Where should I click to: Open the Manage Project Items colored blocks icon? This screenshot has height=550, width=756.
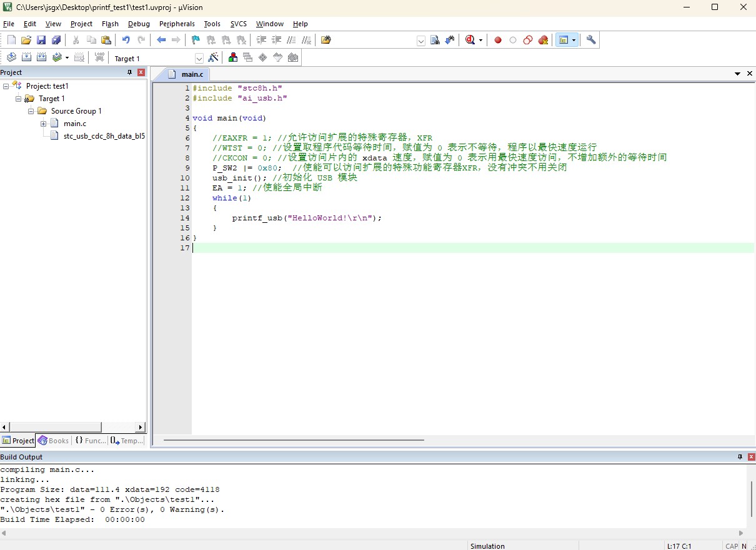(233, 57)
